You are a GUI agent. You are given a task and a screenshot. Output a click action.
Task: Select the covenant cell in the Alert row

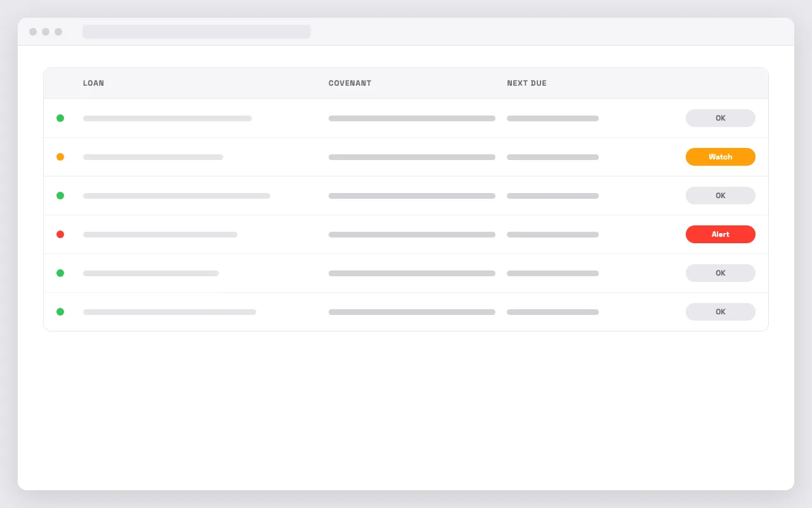pos(412,234)
